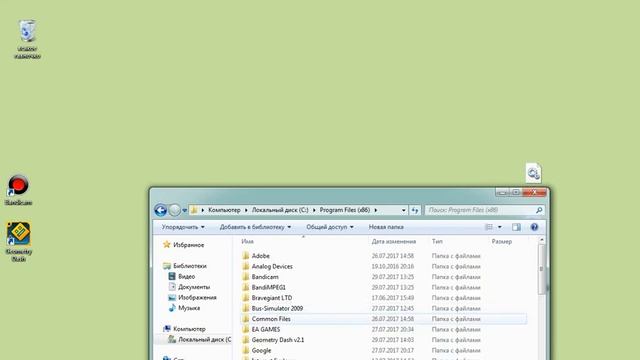Select the Adobe folder
The image size is (640, 360).
[260, 256]
